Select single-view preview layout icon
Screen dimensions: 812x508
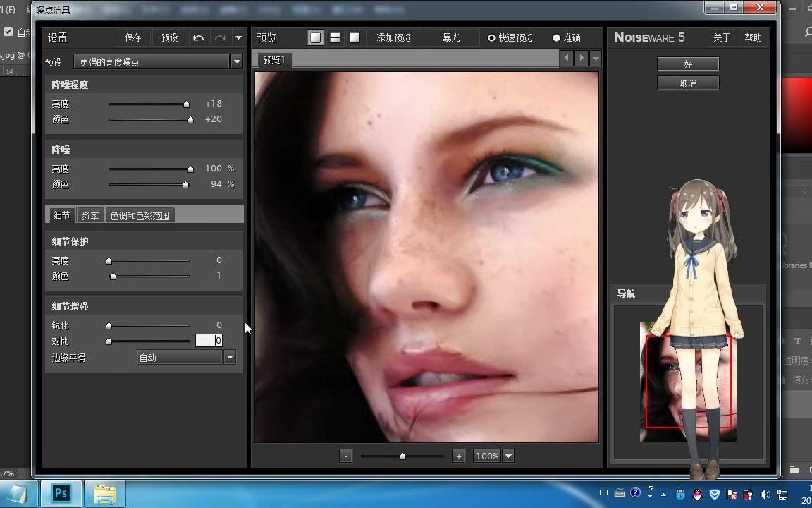[316, 38]
